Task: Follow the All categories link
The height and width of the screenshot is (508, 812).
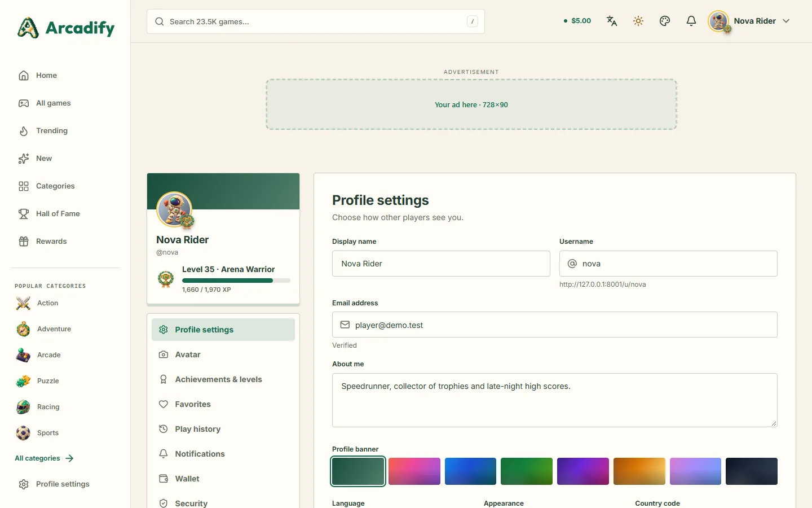Action: [44, 458]
